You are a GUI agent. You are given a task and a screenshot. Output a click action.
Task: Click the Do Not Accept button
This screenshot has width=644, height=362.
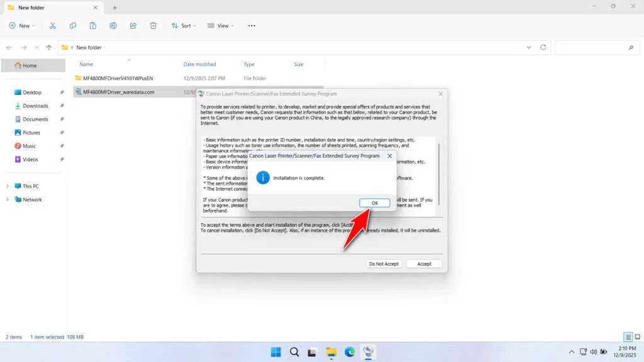pyautogui.click(x=384, y=264)
